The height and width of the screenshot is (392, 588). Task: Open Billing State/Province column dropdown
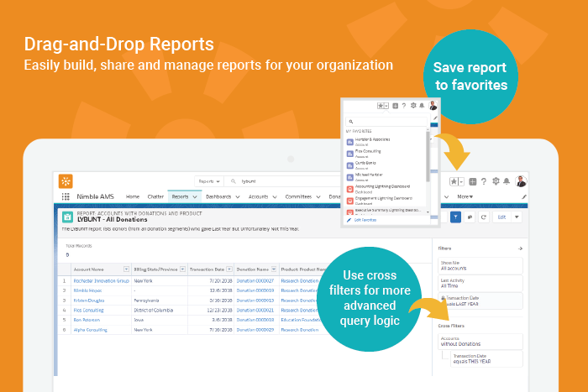pyautogui.click(x=182, y=269)
